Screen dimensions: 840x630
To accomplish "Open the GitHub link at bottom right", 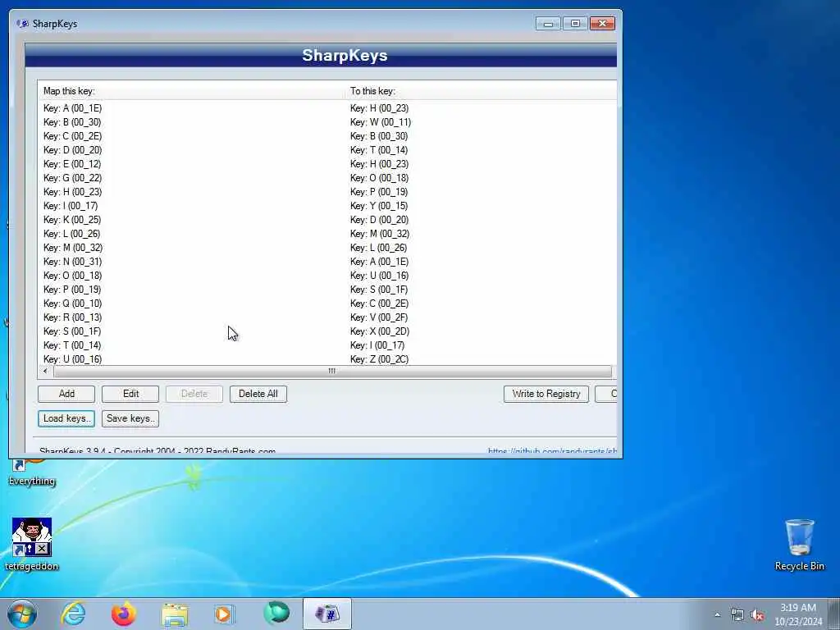I will coord(552,452).
